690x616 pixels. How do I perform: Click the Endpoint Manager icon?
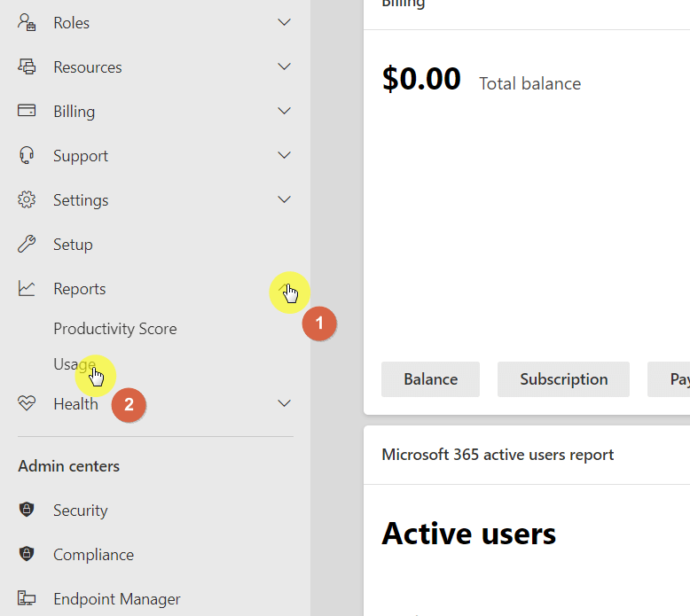tap(27, 598)
